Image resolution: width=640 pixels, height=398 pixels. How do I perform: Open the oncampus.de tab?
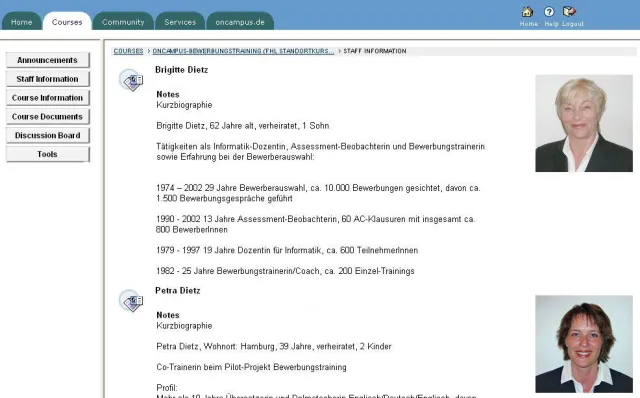tap(240, 22)
